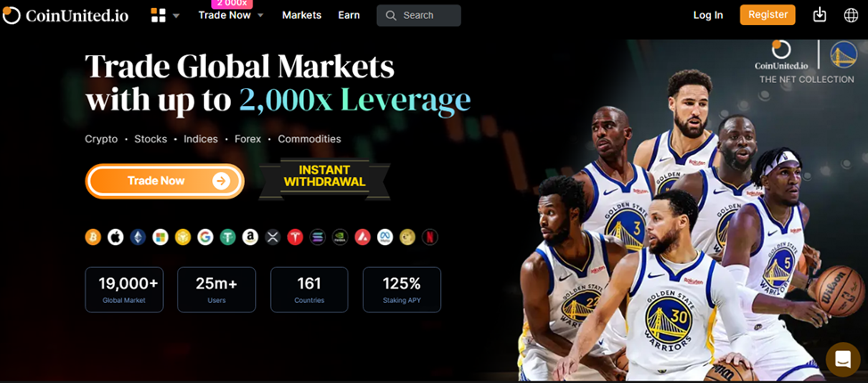Select the Bitcoin coin icon

tap(93, 238)
